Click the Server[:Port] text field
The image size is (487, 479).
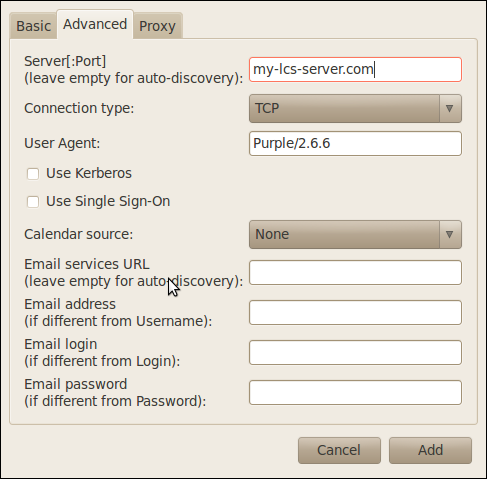[x=355, y=69]
